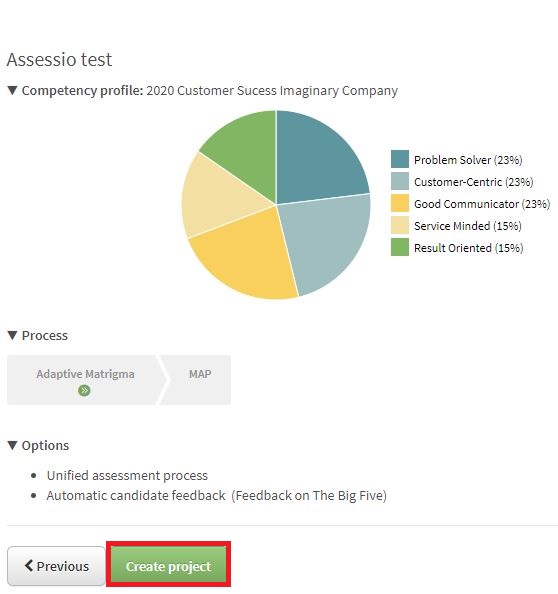Click the light blue Customer-Centric pie slice

point(326,239)
